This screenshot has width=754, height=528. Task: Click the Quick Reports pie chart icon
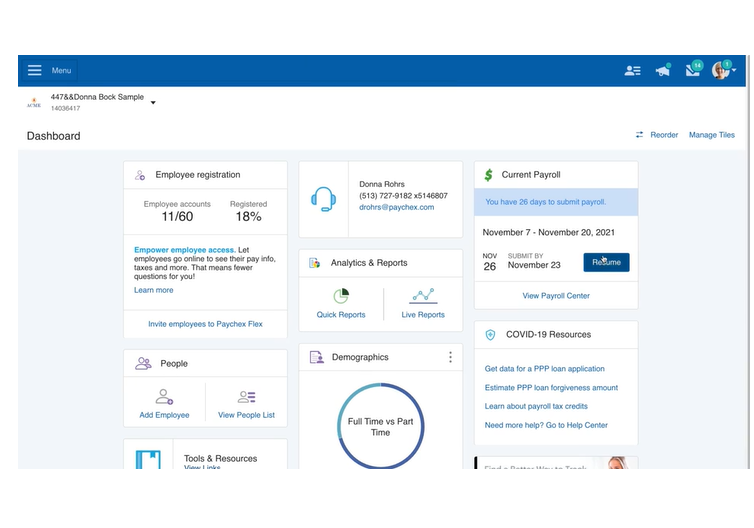(x=341, y=296)
